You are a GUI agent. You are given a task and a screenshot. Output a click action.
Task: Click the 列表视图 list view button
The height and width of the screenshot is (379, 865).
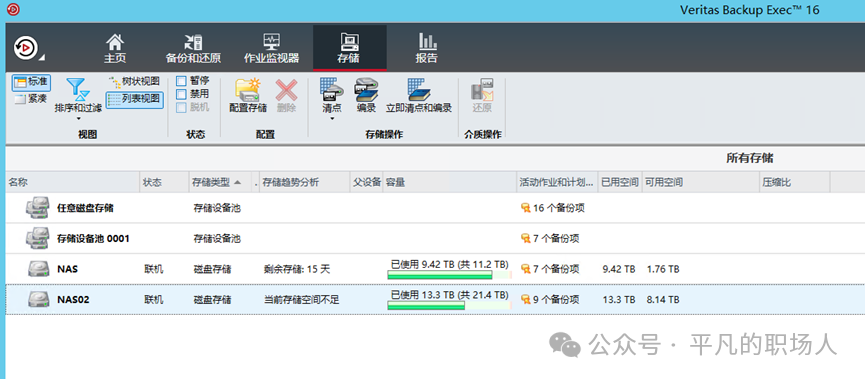pos(135,100)
